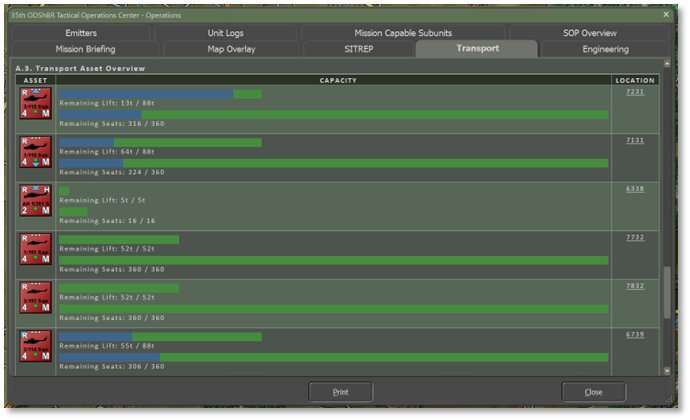690x420 pixels.
Task: Click the Close button at bottom
Action: [x=594, y=392]
